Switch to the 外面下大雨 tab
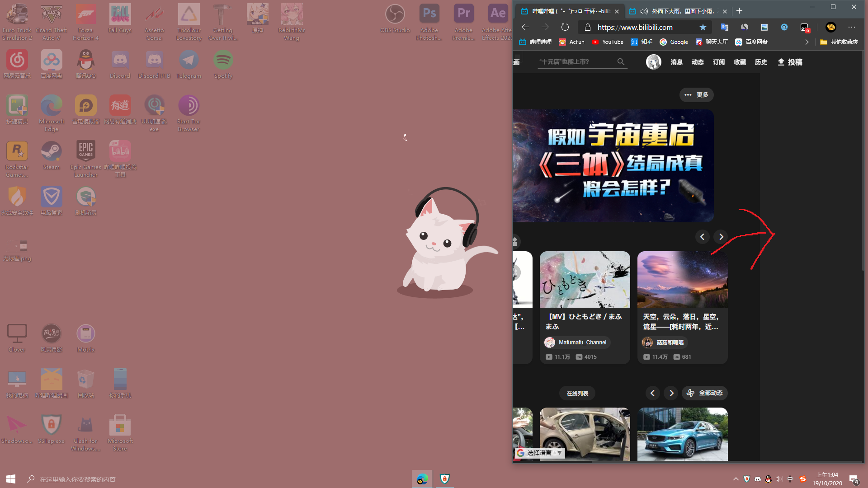Image resolution: width=868 pixels, height=488 pixels. [x=677, y=11]
